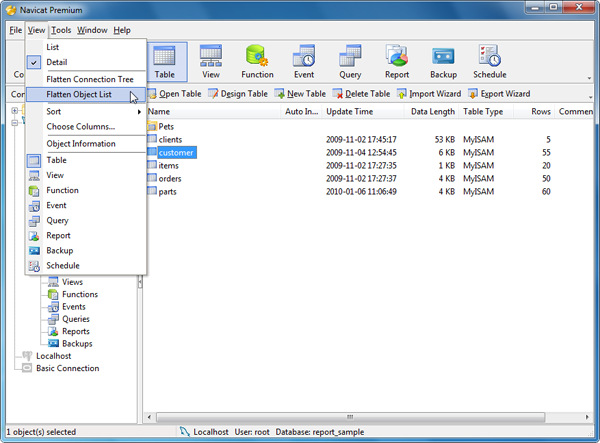Open Function objects from main toolbar
This screenshot has width=600, height=443.
(257, 62)
